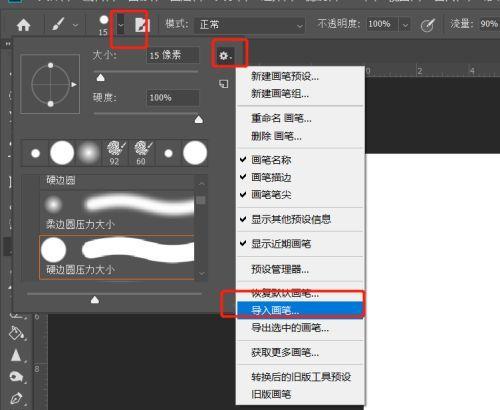The height and width of the screenshot is (410, 500).
Task: Choose 导出选中的画笔... menu item
Action: point(300,328)
